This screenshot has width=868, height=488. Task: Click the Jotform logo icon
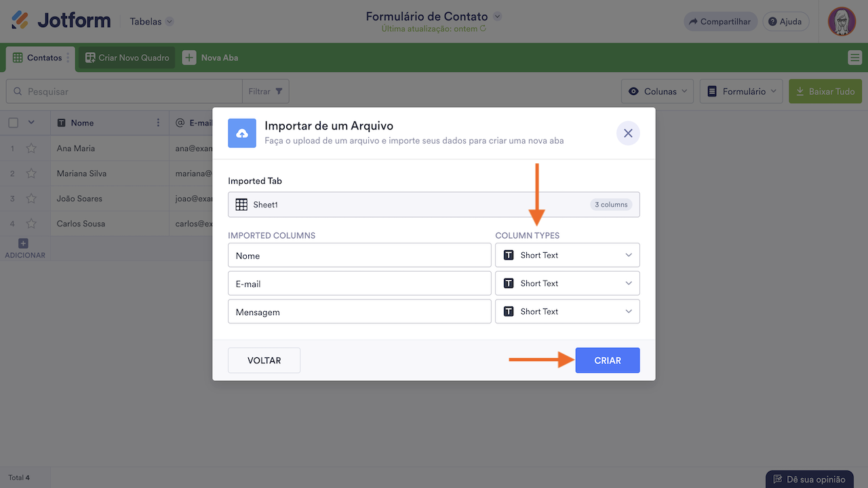coord(20,20)
